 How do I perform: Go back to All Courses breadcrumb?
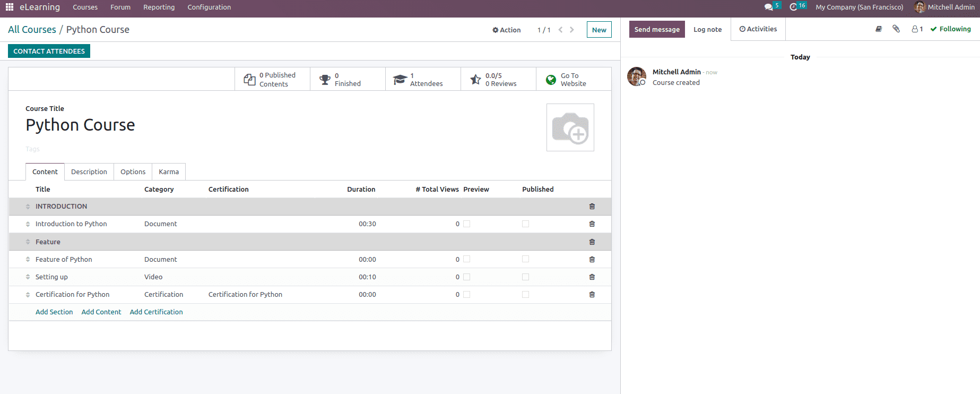click(32, 30)
